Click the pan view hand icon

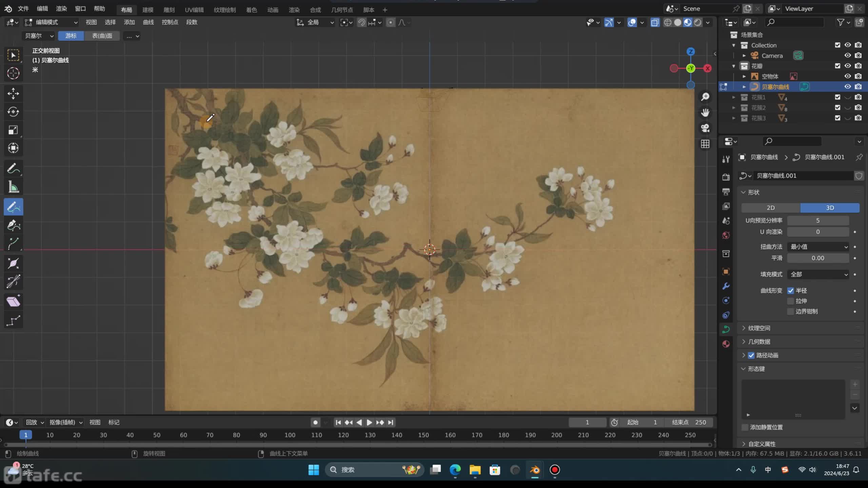coord(705,113)
